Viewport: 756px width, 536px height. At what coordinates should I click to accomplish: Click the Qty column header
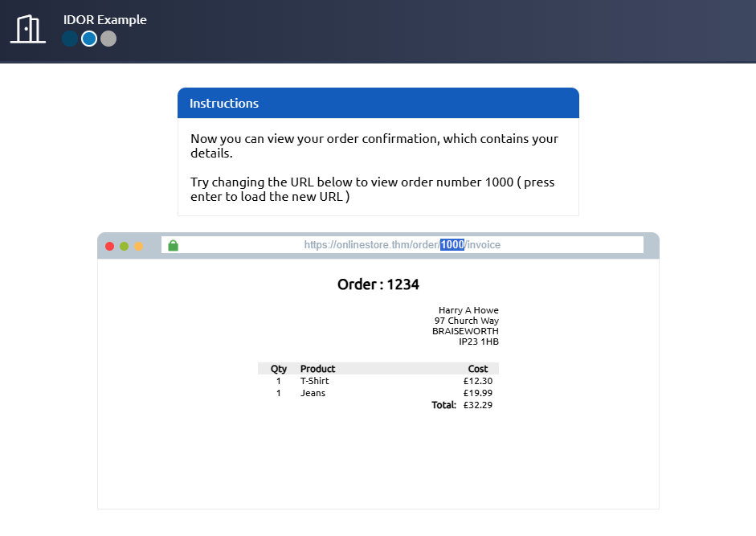pos(279,369)
